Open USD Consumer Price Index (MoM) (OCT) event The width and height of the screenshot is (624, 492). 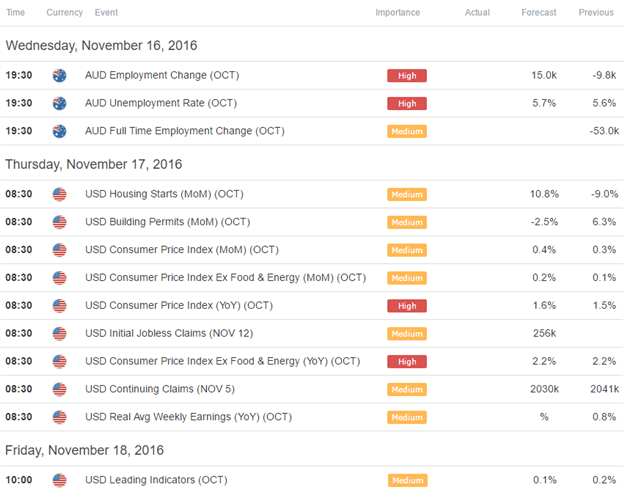tap(182, 250)
